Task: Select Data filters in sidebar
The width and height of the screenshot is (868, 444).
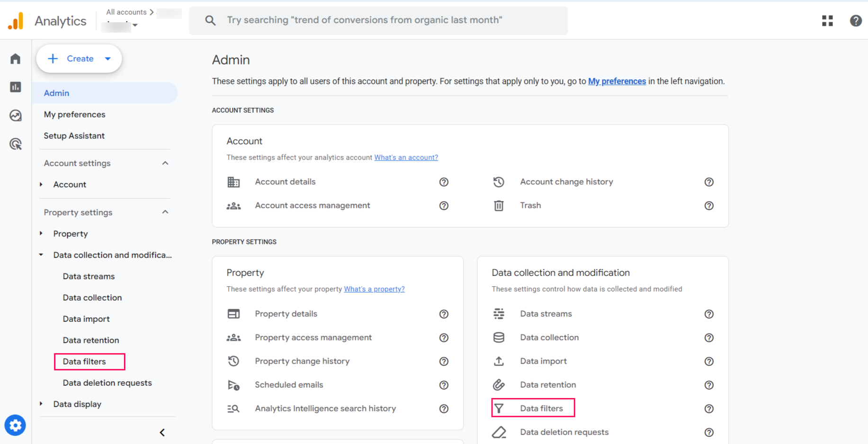Action: (x=84, y=362)
